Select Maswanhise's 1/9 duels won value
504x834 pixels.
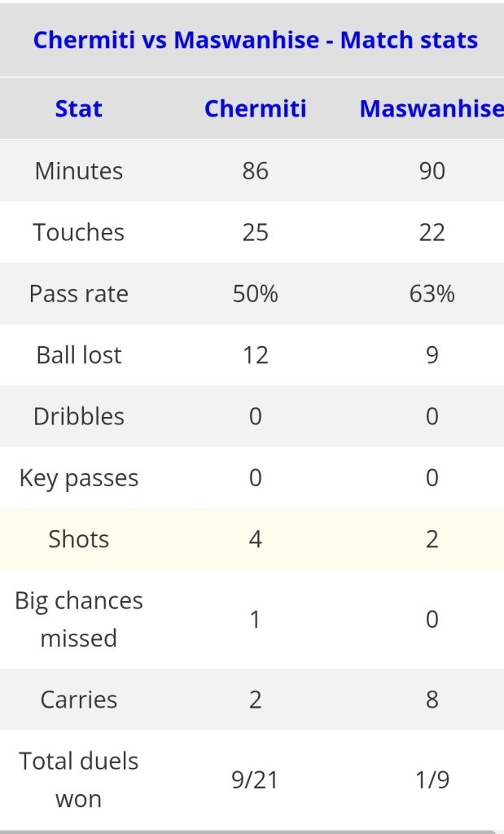(432, 779)
